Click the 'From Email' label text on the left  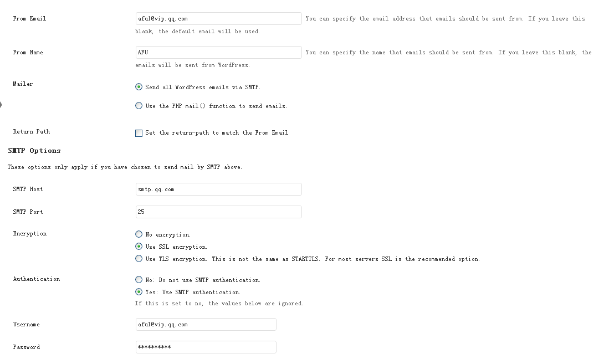click(29, 19)
